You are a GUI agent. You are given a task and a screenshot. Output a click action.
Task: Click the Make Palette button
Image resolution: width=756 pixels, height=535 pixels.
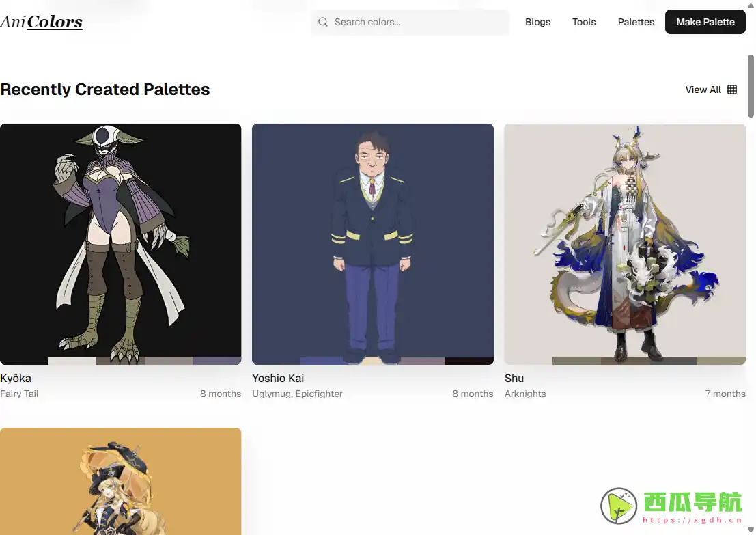point(705,22)
